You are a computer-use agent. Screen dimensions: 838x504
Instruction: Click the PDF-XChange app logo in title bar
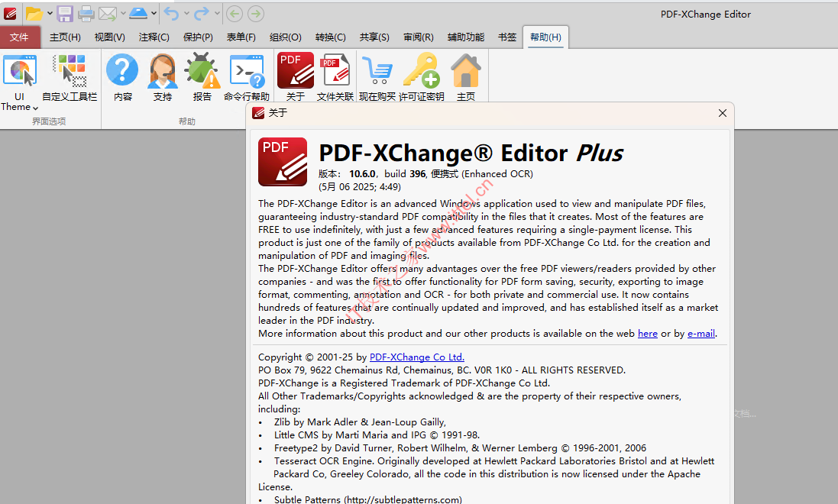point(10,13)
